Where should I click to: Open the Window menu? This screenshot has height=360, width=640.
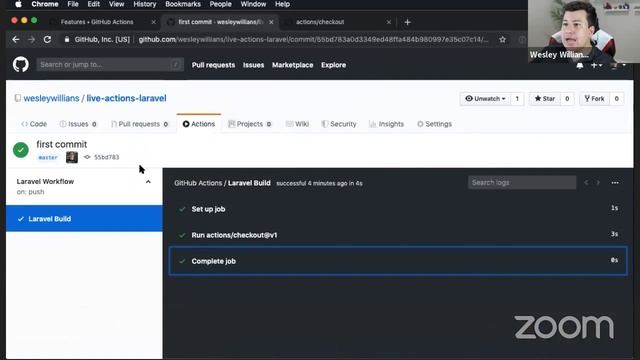pyautogui.click(x=253, y=4)
